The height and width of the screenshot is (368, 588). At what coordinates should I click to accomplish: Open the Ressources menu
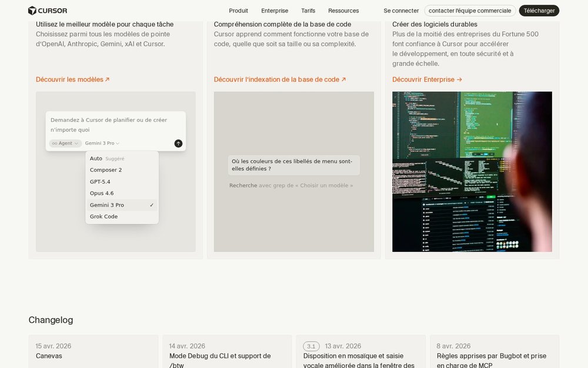[343, 11]
